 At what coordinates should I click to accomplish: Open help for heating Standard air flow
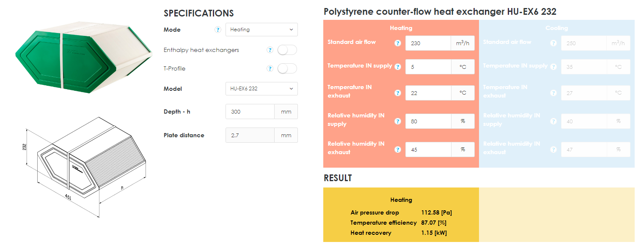point(398,43)
